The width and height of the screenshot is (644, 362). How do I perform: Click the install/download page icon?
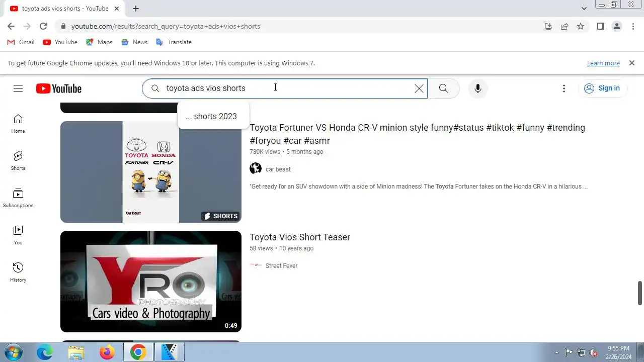[548, 26]
